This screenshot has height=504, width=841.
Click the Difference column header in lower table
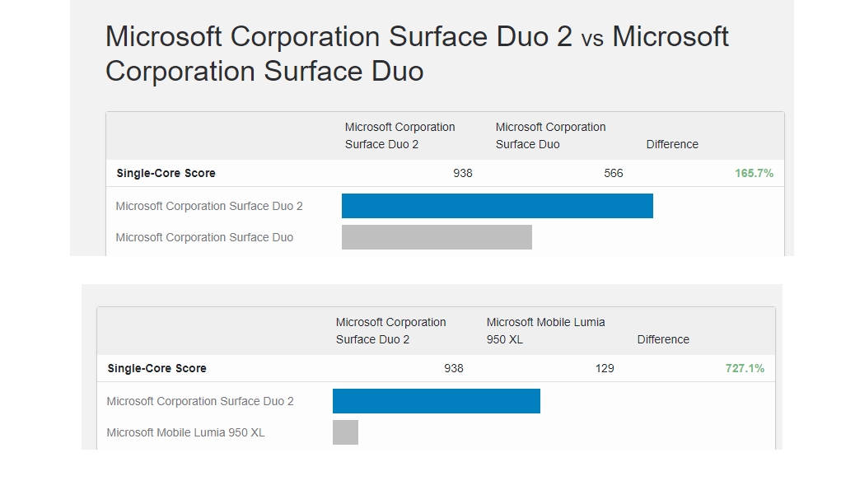663,339
